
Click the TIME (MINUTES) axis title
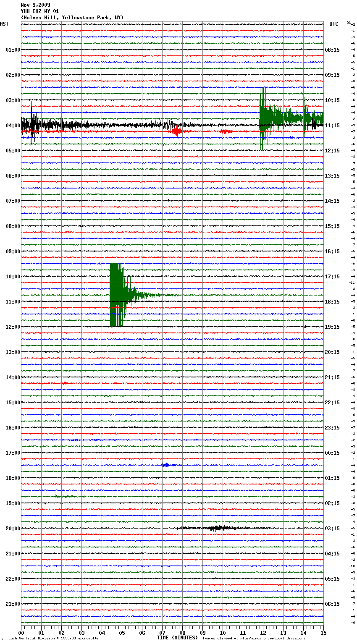(177, 638)
